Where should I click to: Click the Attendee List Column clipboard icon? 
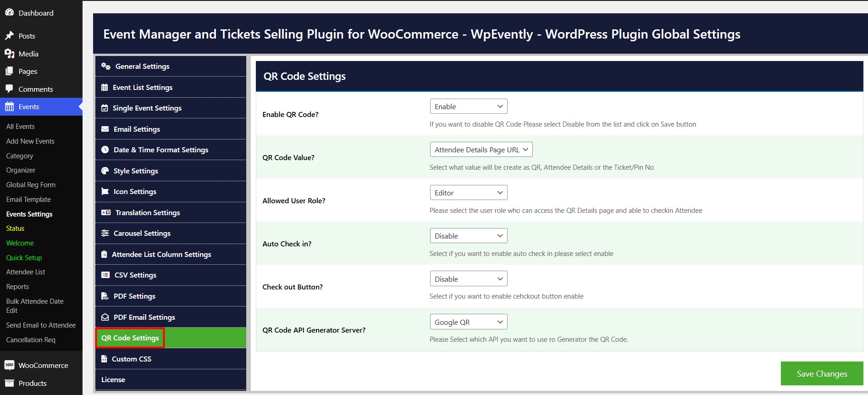click(104, 254)
